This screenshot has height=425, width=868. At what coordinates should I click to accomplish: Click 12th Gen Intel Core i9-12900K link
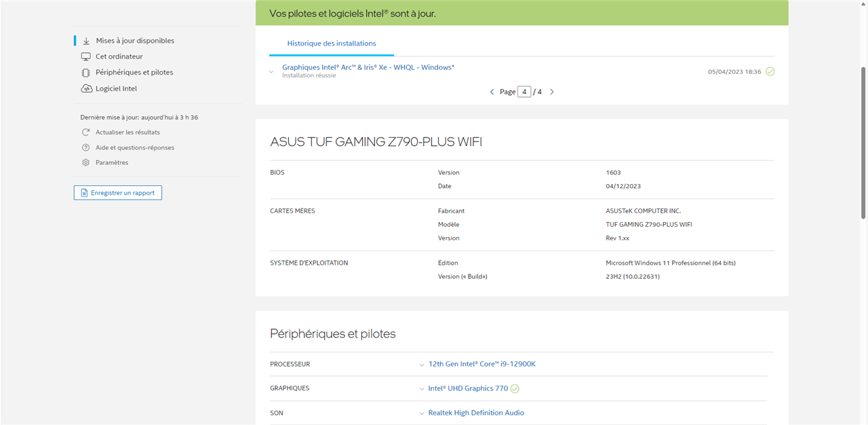pyautogui.click(x=482, y=364)
